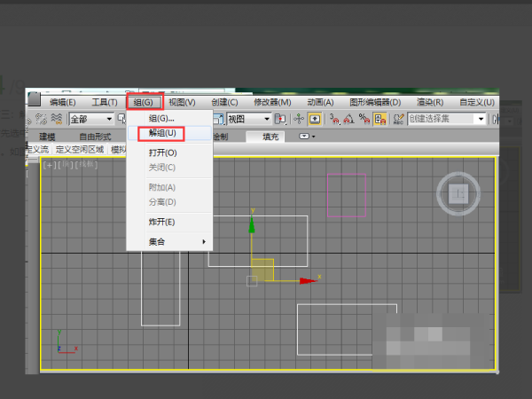532x399 pixels.
Task: Toggle the Percent Snap icon
Action: pyautogui.click(x=364, y=119)
